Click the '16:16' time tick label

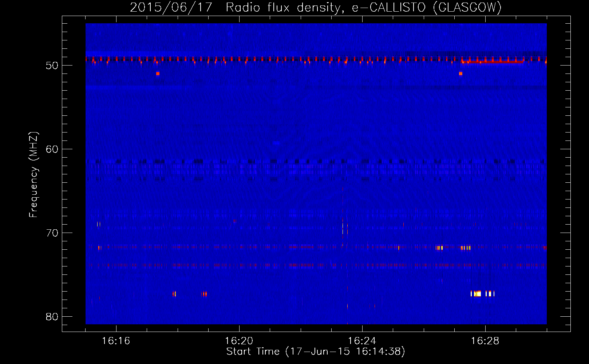tap(116, 341)
